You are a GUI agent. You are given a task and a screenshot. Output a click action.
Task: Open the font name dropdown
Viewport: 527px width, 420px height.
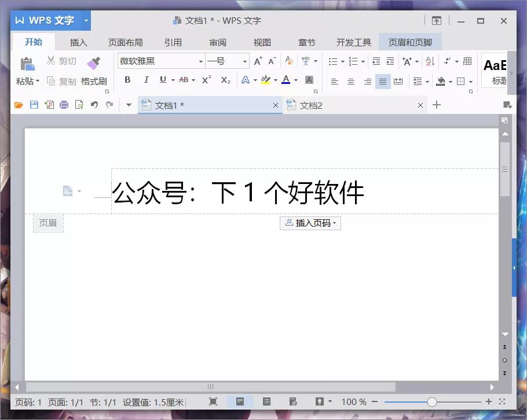[x=200, y=61]
